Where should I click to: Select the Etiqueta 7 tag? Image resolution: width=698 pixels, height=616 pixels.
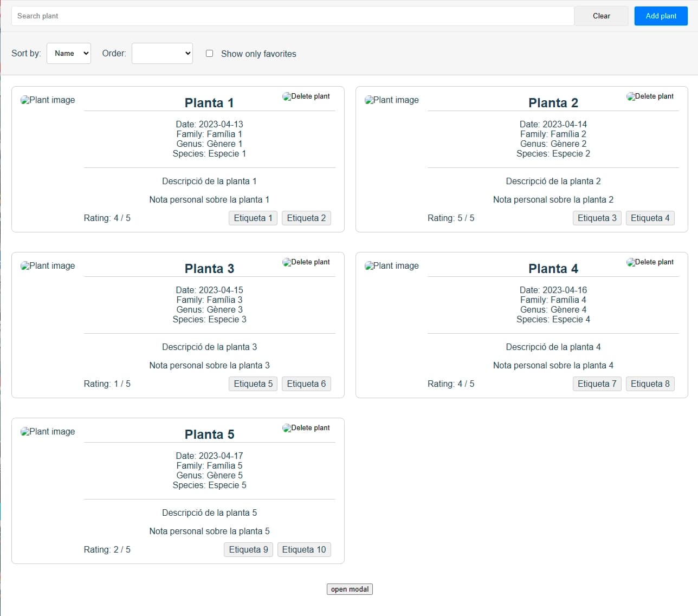click(x=597, y=384)
